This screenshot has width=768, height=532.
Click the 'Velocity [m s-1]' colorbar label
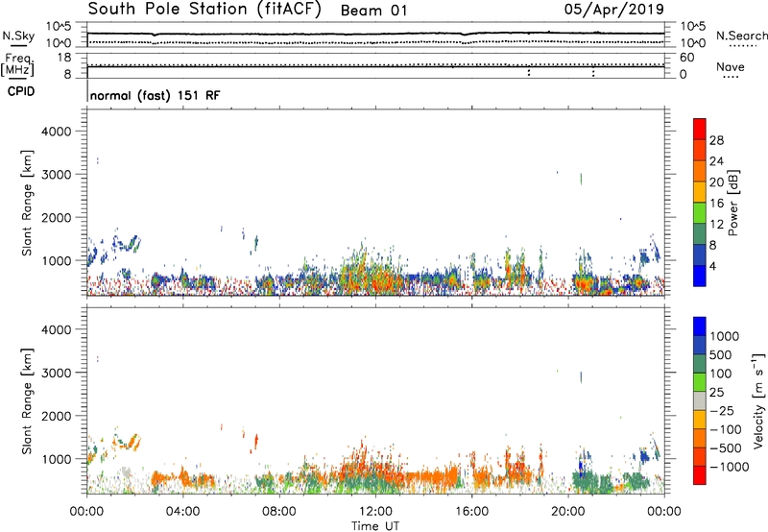758,401
